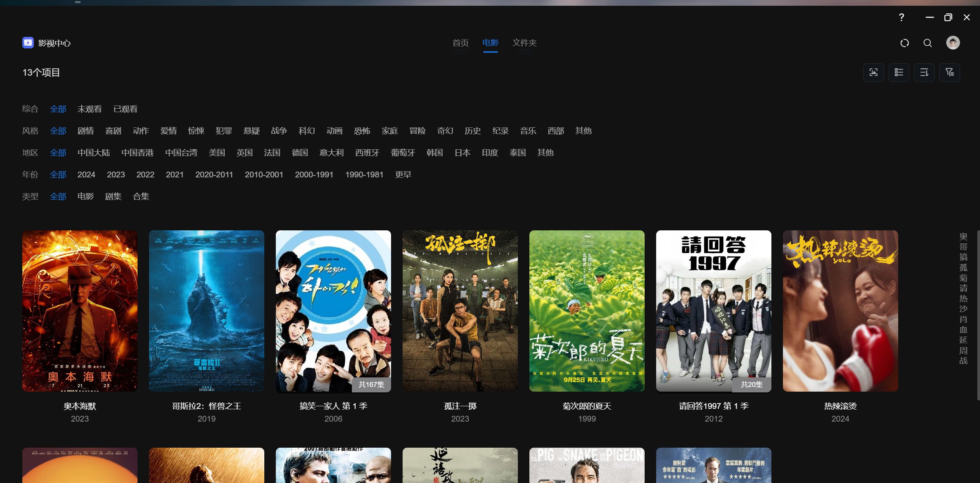Open the 孤注一掷 poster
Image resolution: width=980 pixels, height=483 pixels.
pos(460,311)
